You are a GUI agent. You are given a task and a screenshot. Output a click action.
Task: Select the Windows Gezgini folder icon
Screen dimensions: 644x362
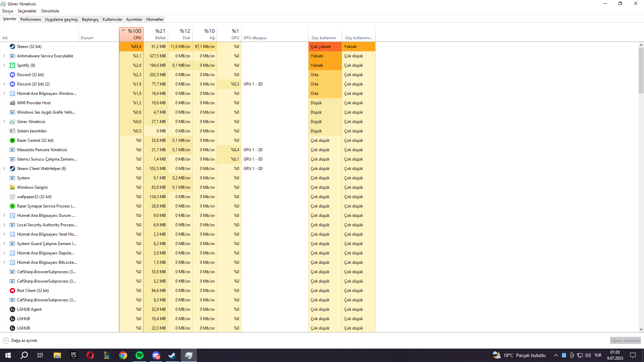click(x=12, y=187)
